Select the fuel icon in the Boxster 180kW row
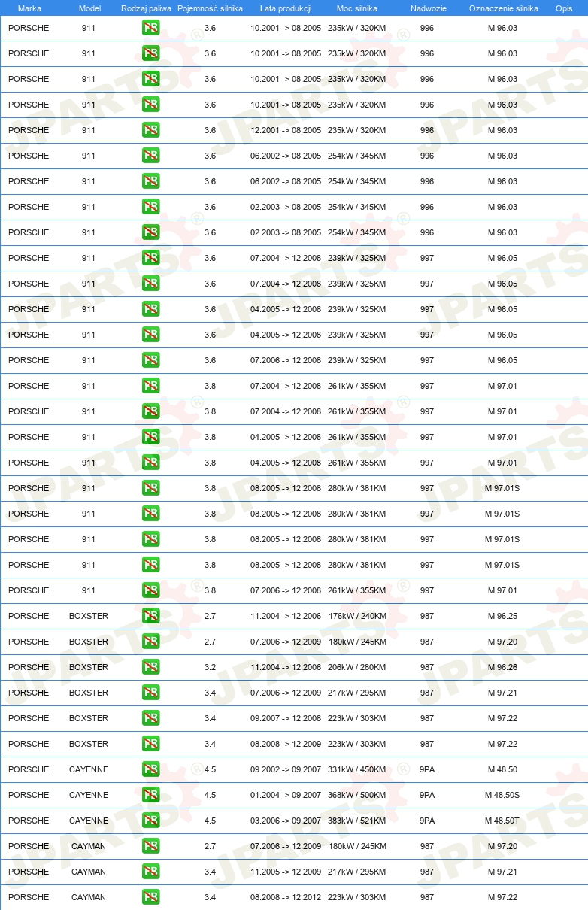The image size is (588, 910). [x=150, y=642]
